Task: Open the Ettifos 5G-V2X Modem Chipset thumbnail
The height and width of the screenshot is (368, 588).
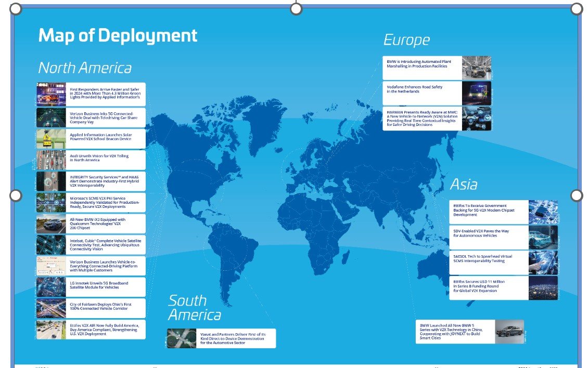Action: click(543, 212)
